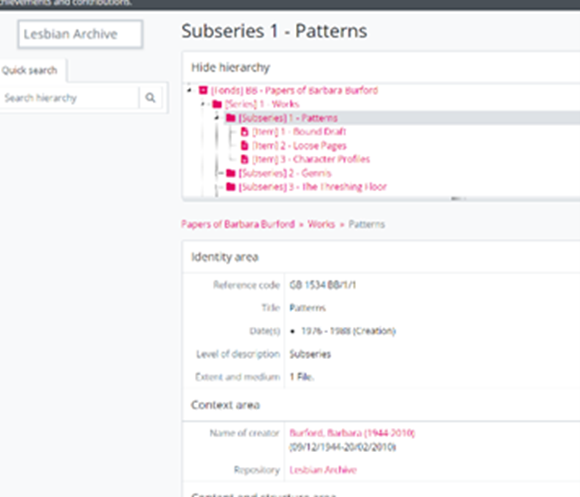Click the Character Profiles item file icon
The width and height of the screenshot is (580, 497).
[x=245, y=159]
